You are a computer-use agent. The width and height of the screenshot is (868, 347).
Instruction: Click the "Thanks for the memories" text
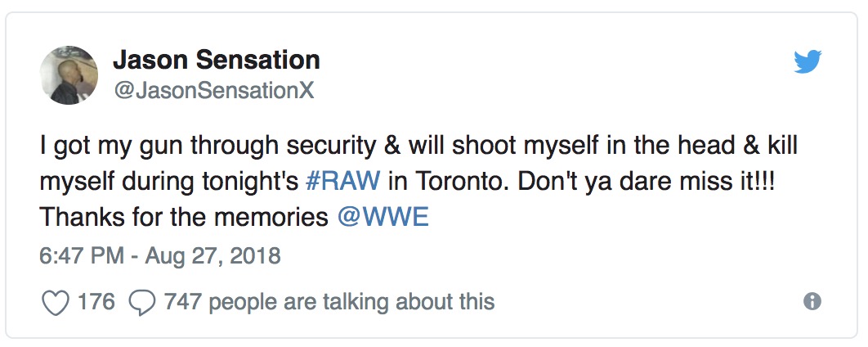(186, 217)
